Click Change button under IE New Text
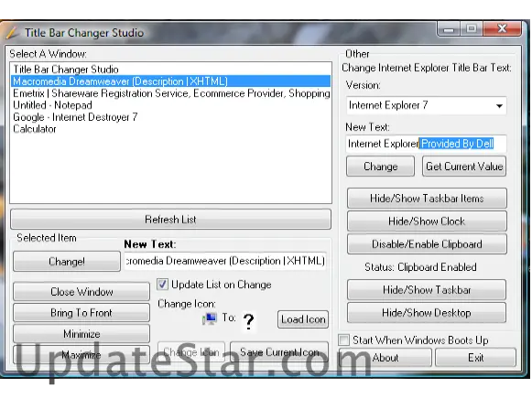Viewport: 532px width, 399px height. coord(380,167)
